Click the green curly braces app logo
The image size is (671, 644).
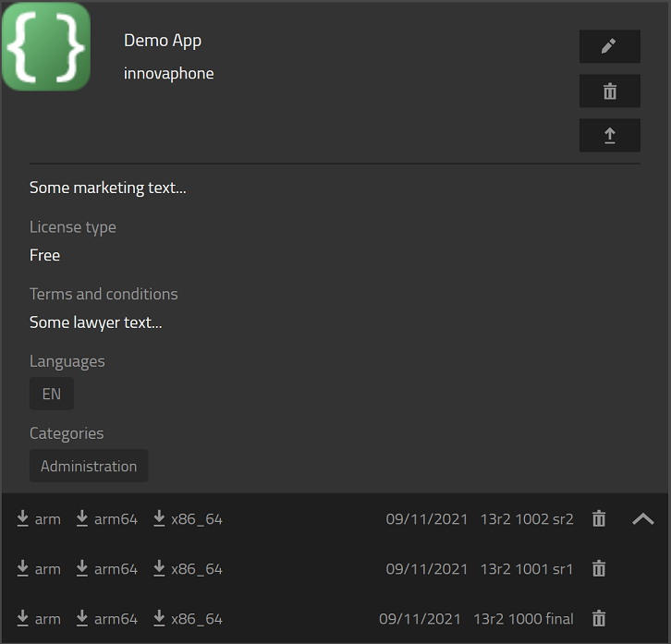46,46
